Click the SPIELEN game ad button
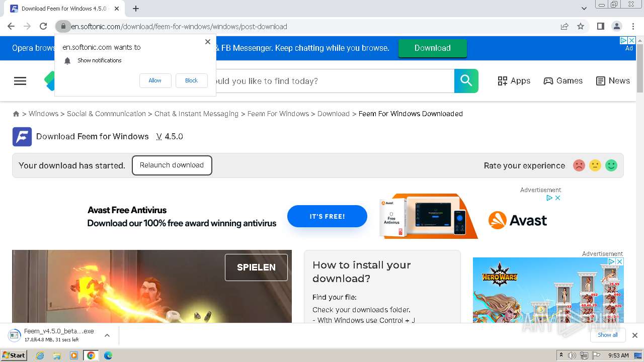644x362 pixels. [256, 267]
